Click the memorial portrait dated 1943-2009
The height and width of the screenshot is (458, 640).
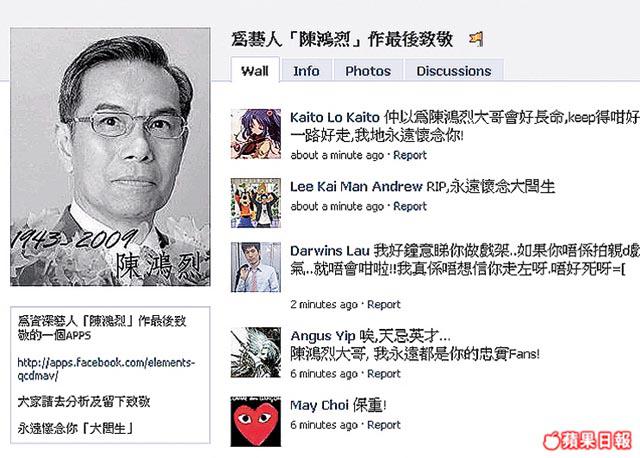pyautogui.click(x=110, y=157)
